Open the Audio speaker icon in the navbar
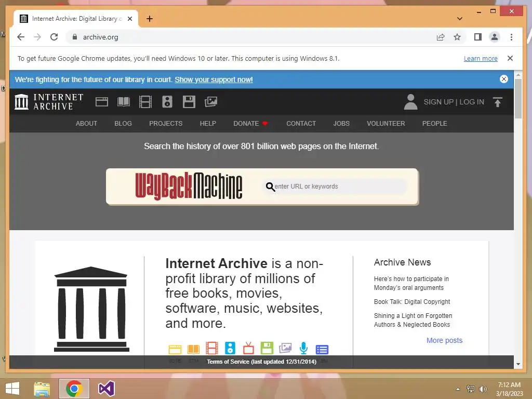 (x=167, y=102)
